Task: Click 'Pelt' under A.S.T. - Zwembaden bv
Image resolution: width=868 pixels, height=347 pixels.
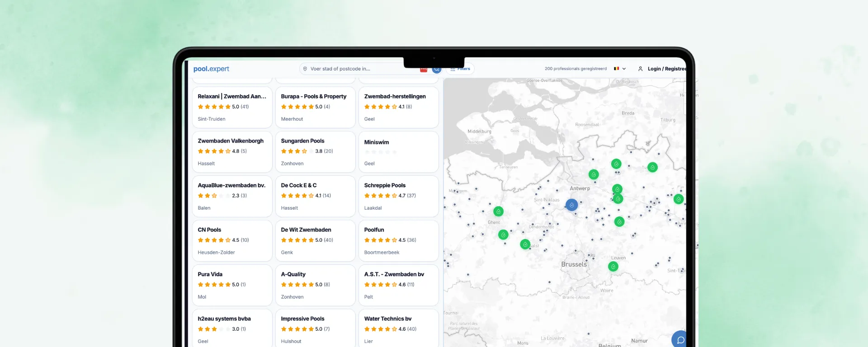Action: (368, 297)
